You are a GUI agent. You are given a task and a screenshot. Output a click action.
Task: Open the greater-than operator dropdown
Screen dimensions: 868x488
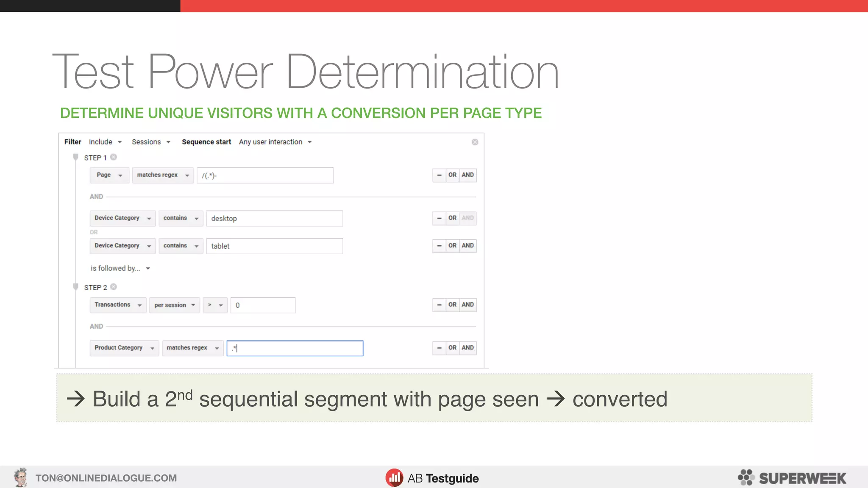click(215, 305)
